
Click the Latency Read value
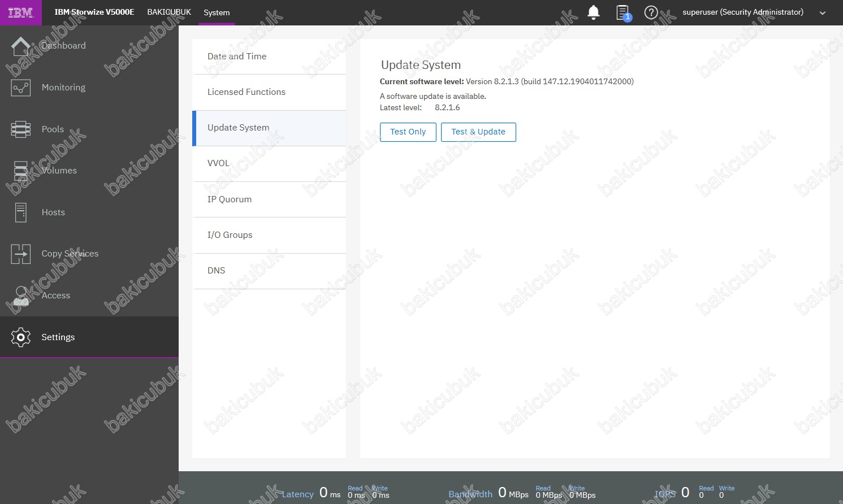[x=356, y=496]
